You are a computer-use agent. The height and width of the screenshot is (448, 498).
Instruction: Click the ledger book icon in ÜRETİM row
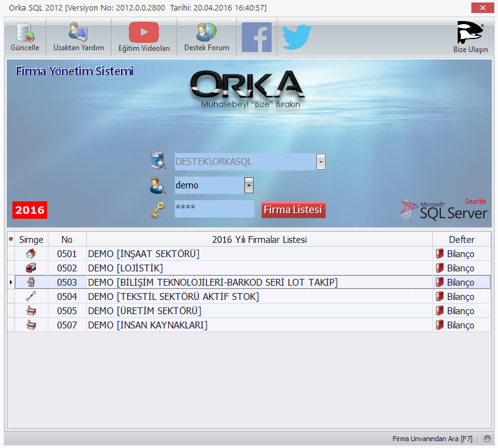pos(440,310)
